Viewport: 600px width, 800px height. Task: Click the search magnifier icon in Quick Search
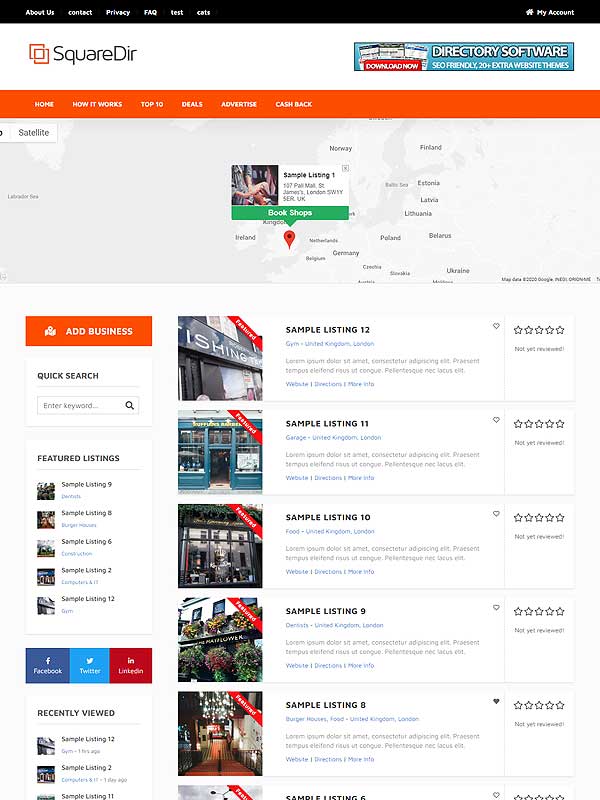129,406
